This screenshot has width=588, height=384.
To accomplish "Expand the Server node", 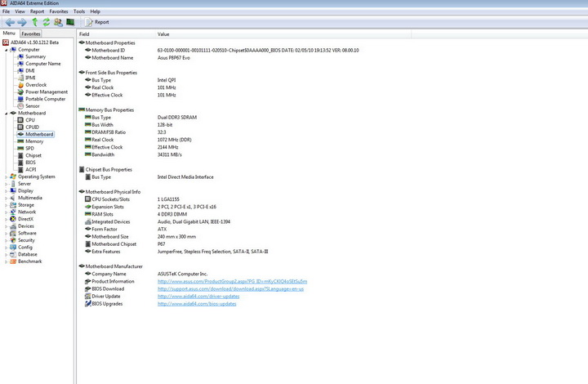I will 6,184.
